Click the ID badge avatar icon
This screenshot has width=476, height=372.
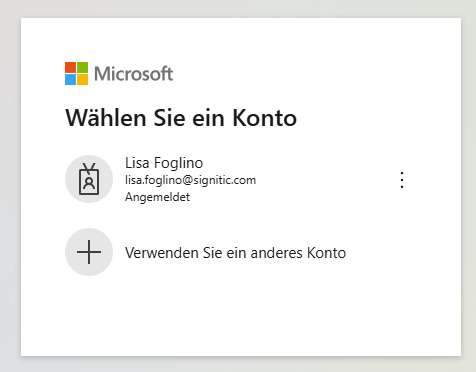coord(89,179)
